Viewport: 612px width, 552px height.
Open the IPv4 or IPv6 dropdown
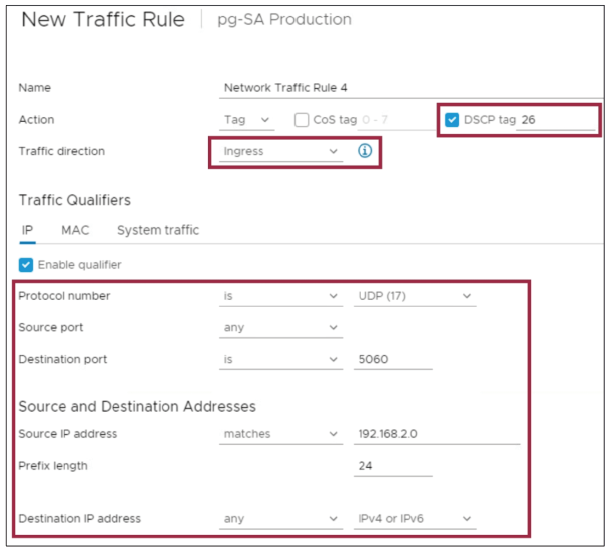point(414,519)
